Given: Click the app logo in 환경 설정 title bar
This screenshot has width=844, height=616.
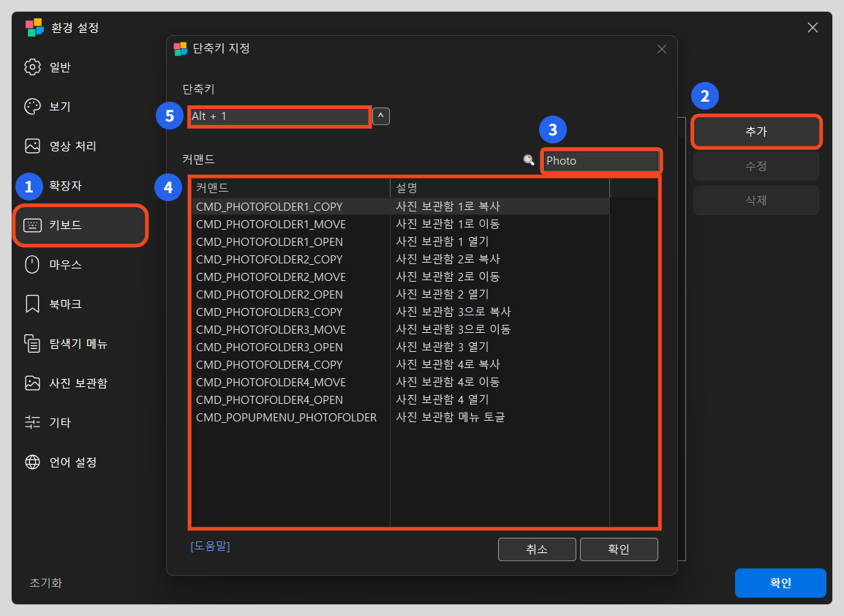Looking at the screenshot, I should tap(34, 28).
